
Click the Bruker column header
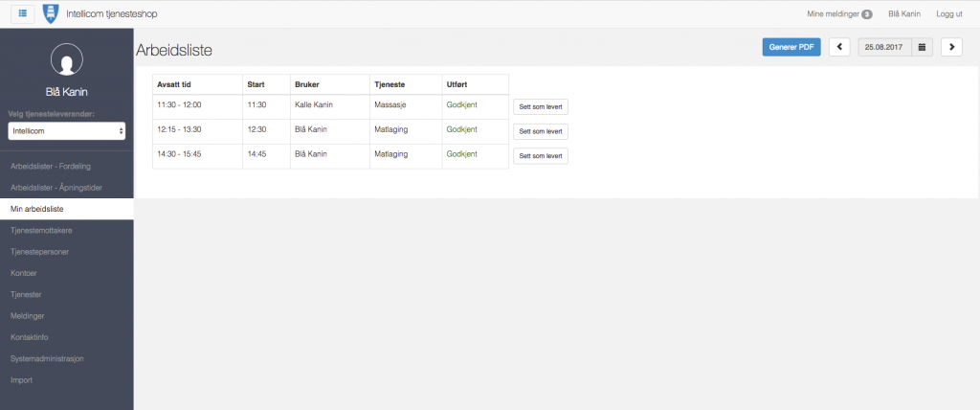[330, 84]
